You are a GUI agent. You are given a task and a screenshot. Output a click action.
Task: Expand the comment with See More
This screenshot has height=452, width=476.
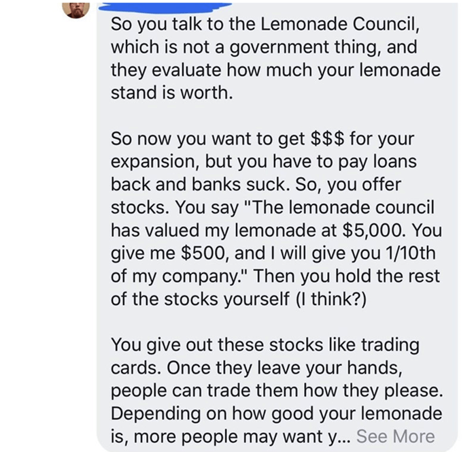pos(396,436)
